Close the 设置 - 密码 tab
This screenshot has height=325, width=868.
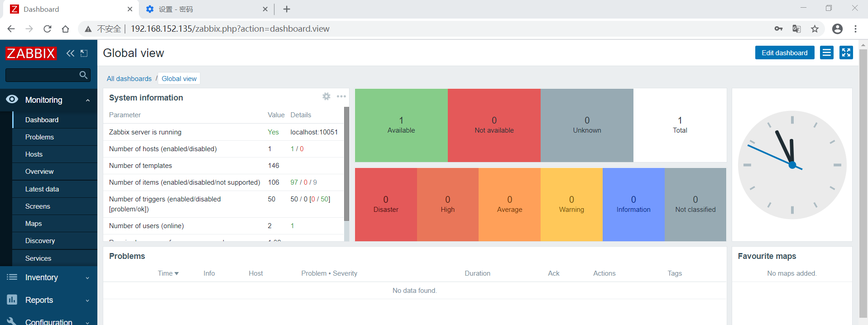point(265,9)
